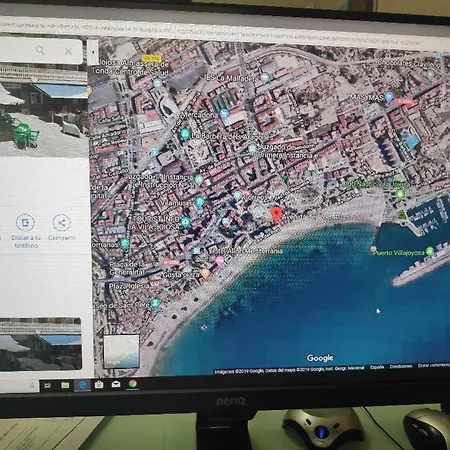
Task: Click the Mercadona shopping marker
Action: pyautogui.click(x=224, y=114)
